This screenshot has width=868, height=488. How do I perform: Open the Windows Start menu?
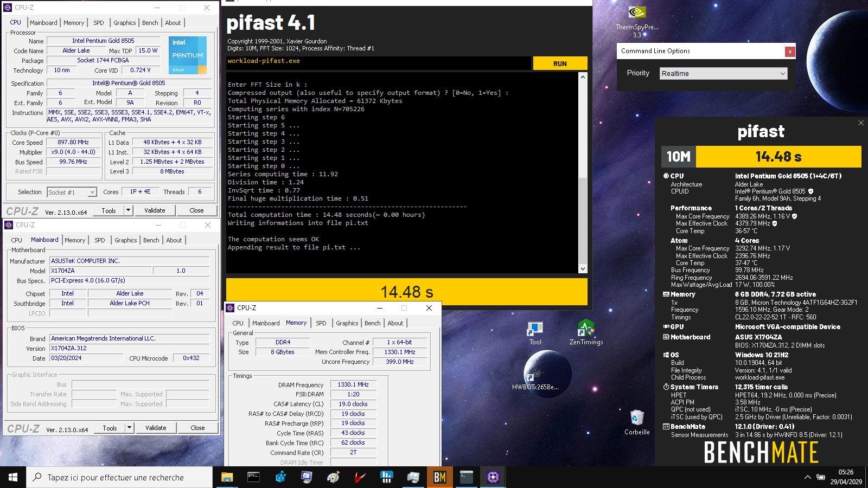click(x=13, y=477)
